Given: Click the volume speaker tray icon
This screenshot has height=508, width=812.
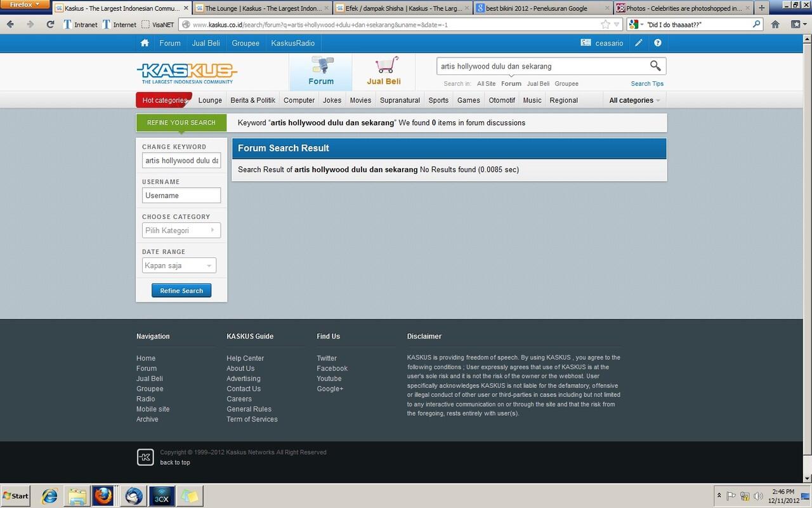Looking at the screenshot, I should 758,496.
